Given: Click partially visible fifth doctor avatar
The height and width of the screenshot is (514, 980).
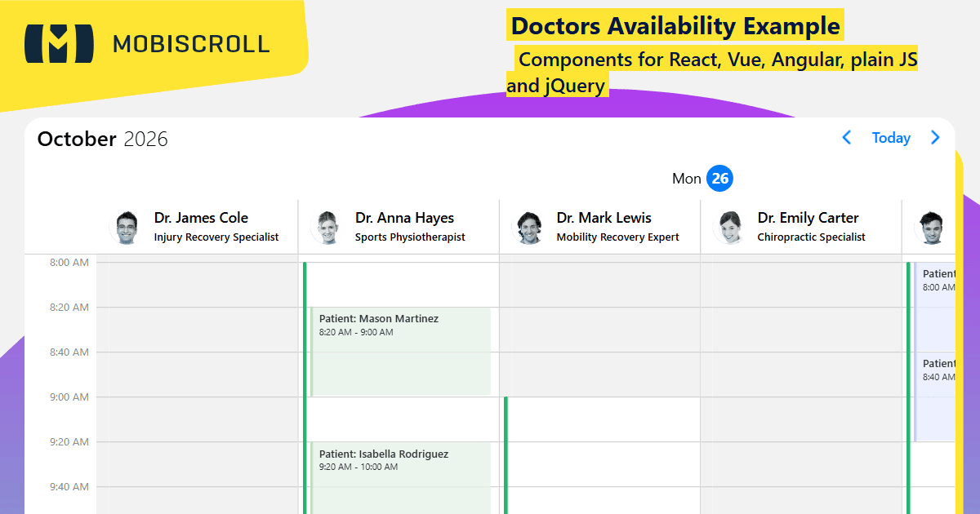Looking at the screenshot, I should coord(931,228).
